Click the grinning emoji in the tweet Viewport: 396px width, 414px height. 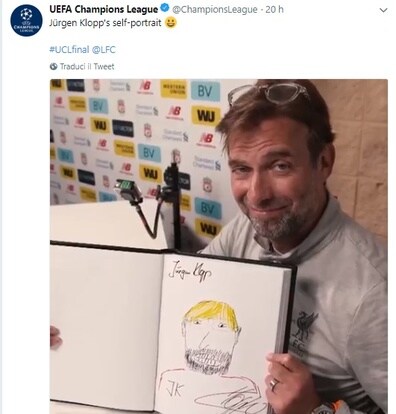(171, 23)
